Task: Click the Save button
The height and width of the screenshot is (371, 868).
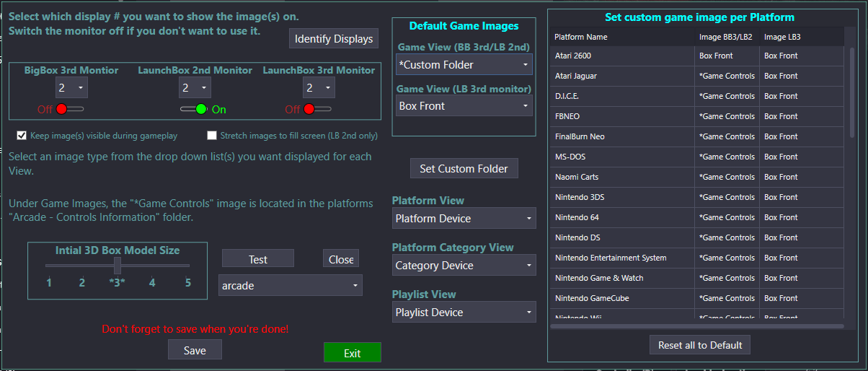Action: [195, 350]
